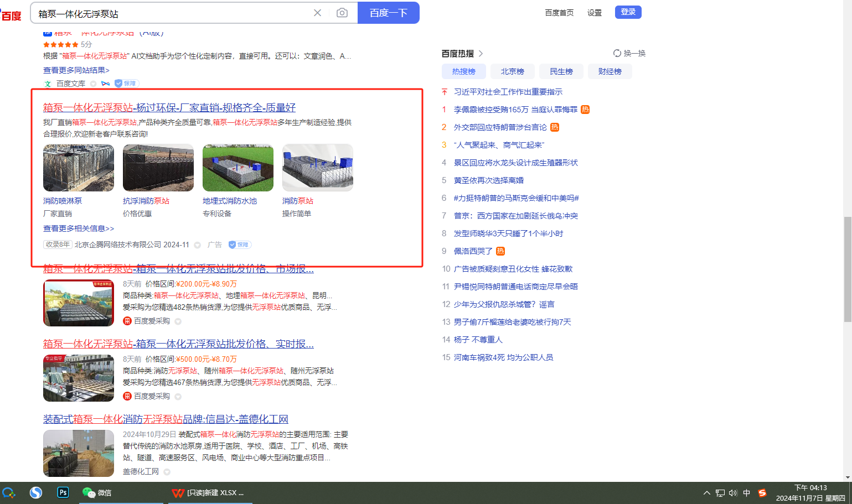
Task: Click the page vertical scrollbar thumb
Action: pyautogui.click(x=848, y=269)
